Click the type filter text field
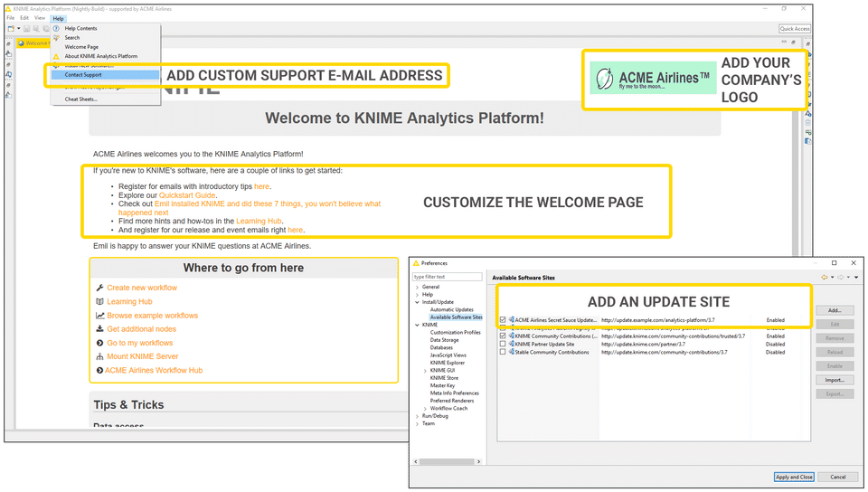The width and height of the screenshot is (868, 492). point(448,277)
